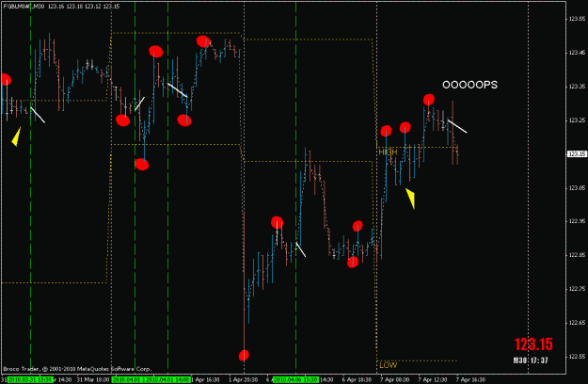
Task: Click the Broco Trader copyright notice
Action: [77, 369]
